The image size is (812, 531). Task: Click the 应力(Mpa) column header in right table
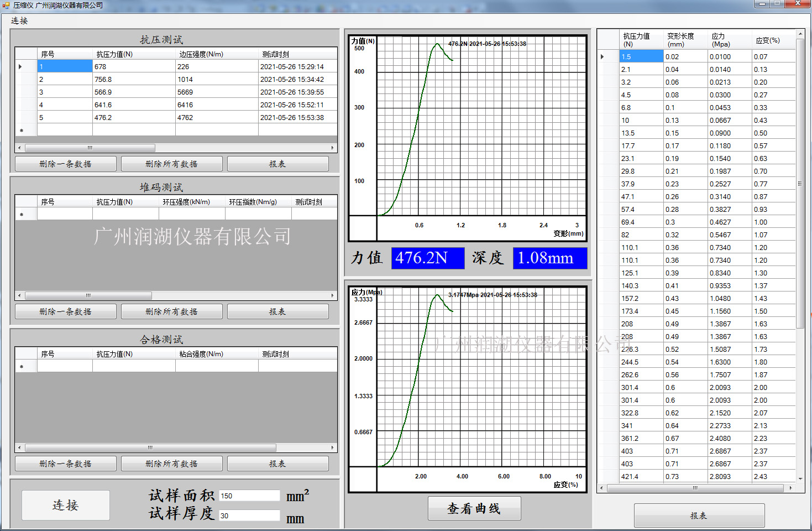[729, 40]
